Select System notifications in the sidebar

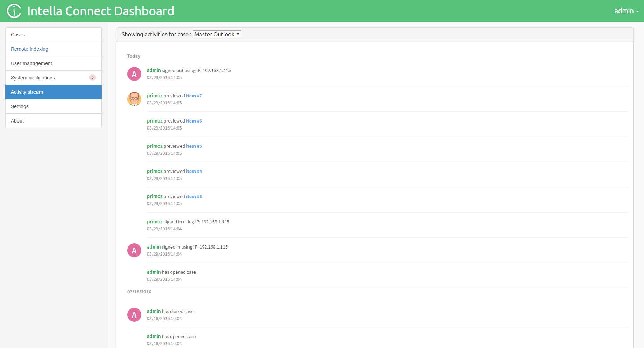coord(33,77)
